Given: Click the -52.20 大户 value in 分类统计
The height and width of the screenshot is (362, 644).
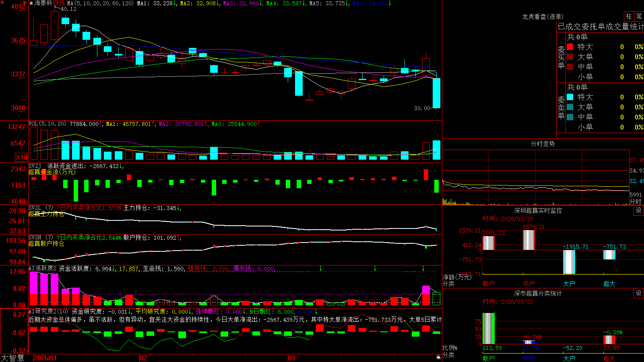Looking at the screenshot, I should (x=572, y=348).
